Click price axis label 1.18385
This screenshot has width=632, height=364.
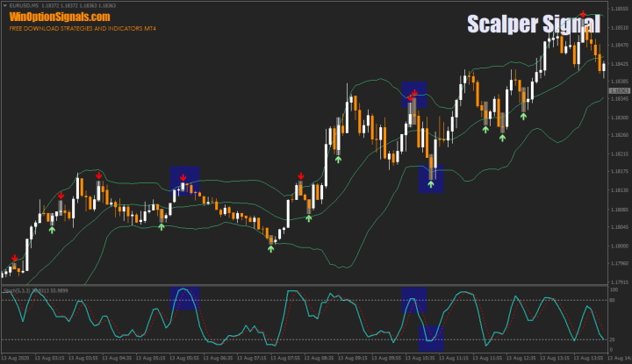(x=620, y=82)
